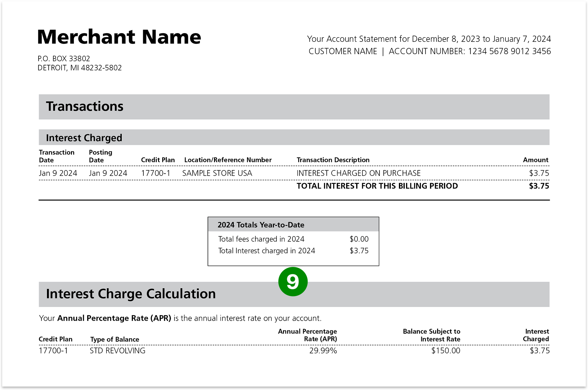Select the P.O. BOX 33802 address line
The image size is (588, 390).
pos(64,59)
